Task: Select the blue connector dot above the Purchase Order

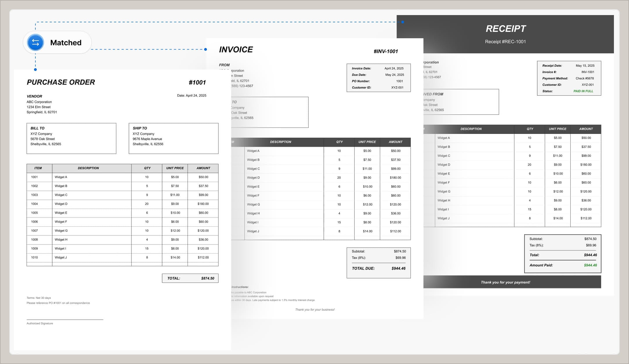Action: tap(35, 69)
